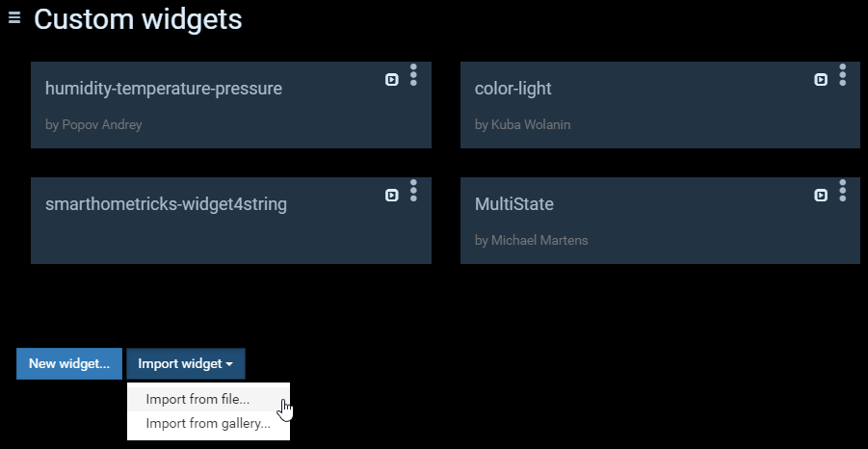Click live preview icon on humidity-temperature-pressure card
Image resolution: width=868 pixels, height=449 pixels.
click(x=392, y=80)
